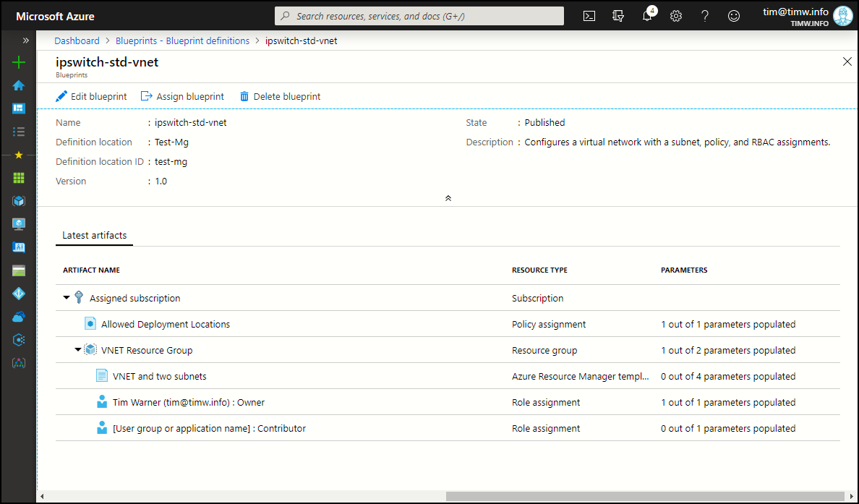The image size is (859, 504).
Task: Click the green Create a resource plus
Action: tap(19, 63)
